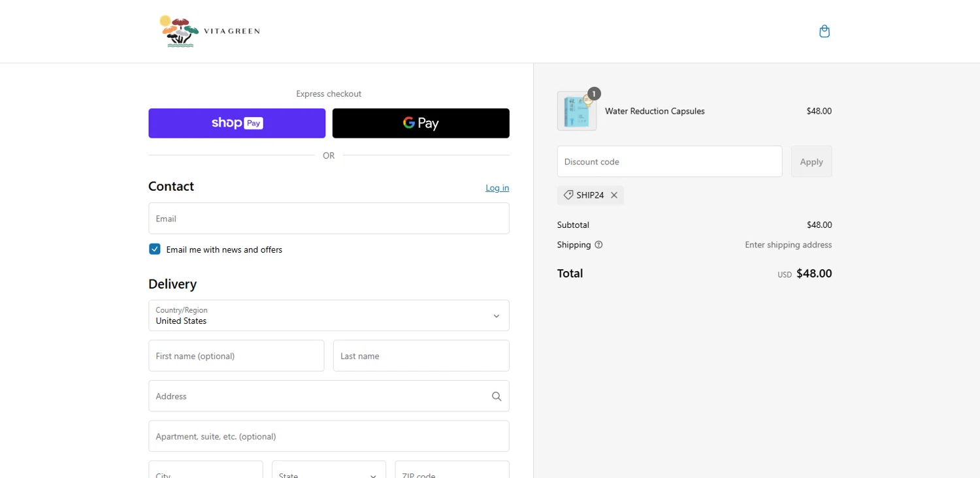Focus the ZIP code field
The width and height of the screenshot is (980, 478).
click(452, 470)
